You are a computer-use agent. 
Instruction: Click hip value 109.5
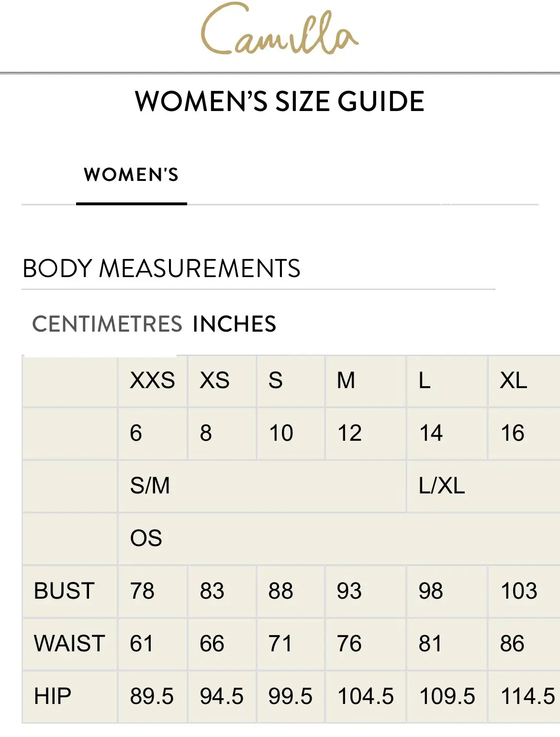(447, 696)
